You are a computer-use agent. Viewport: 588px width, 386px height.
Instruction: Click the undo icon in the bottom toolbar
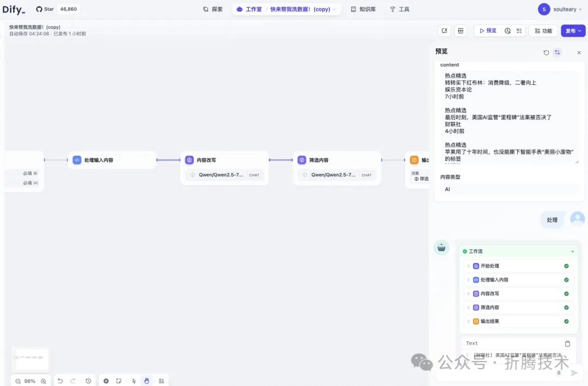60,381
